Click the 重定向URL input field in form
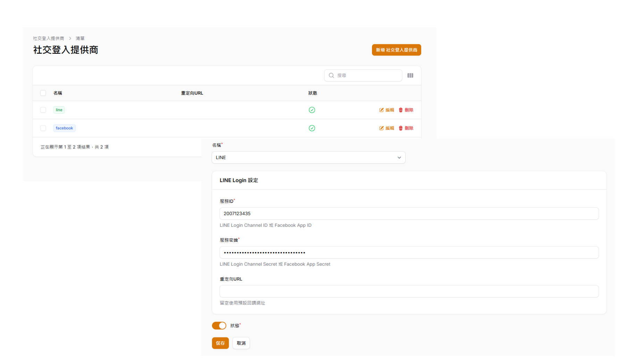 point(409,291)
